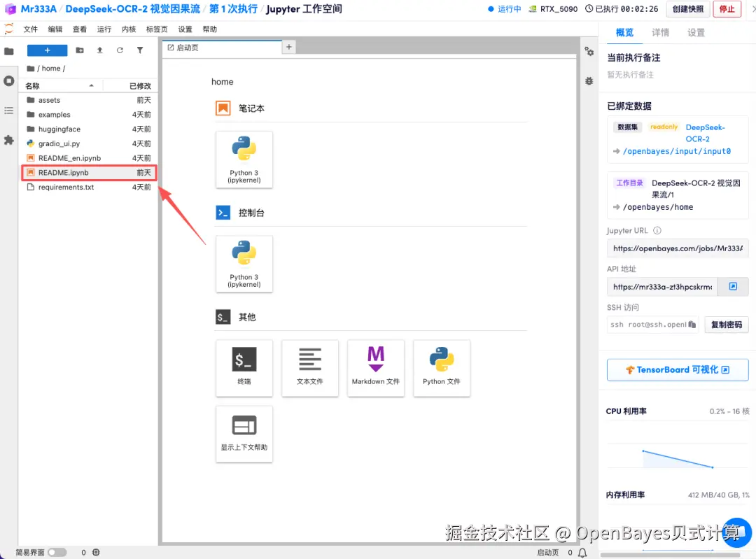Click the blue new launcher plus button

click(x=48, y=50)
